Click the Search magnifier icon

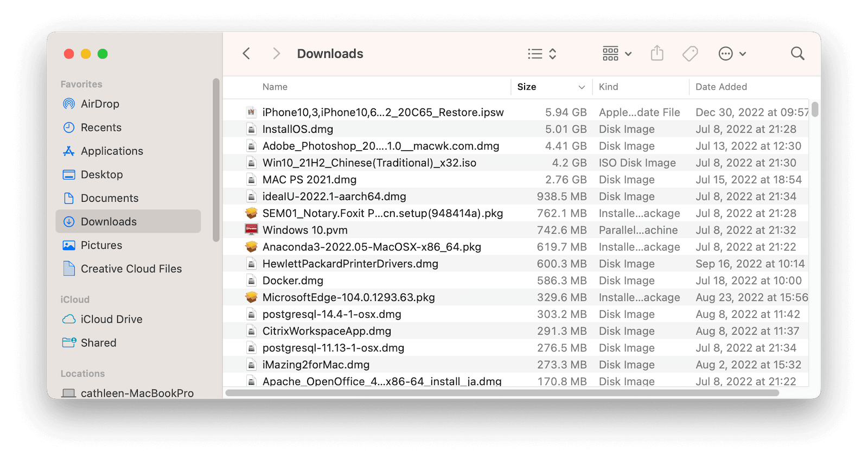coord(797,53)
